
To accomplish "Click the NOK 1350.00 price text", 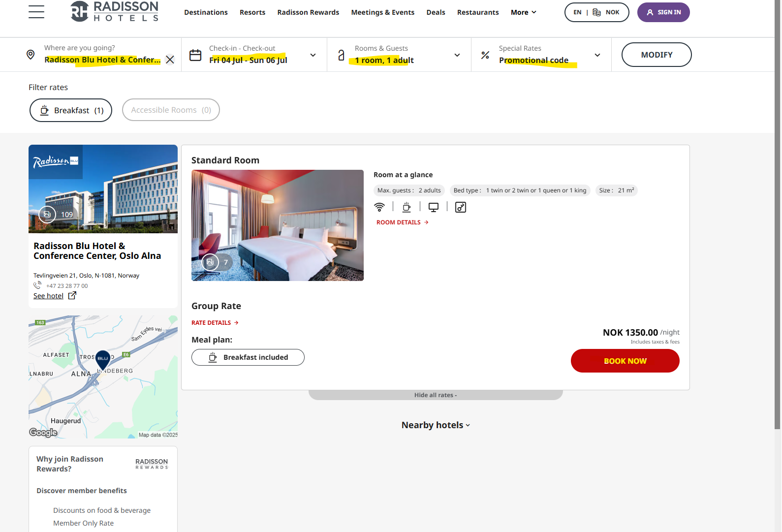I will (x=630, y=333).
